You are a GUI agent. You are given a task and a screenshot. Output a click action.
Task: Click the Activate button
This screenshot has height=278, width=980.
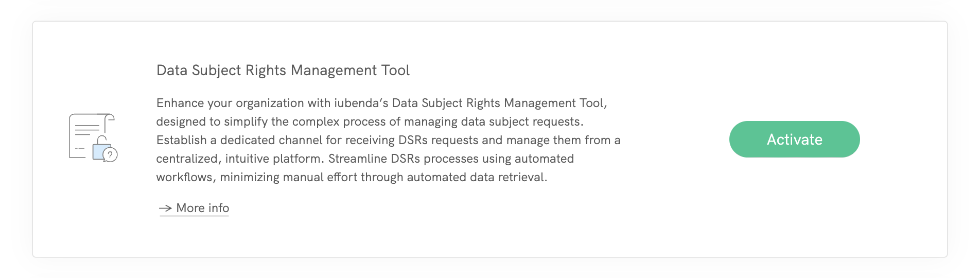click(794, 140)
